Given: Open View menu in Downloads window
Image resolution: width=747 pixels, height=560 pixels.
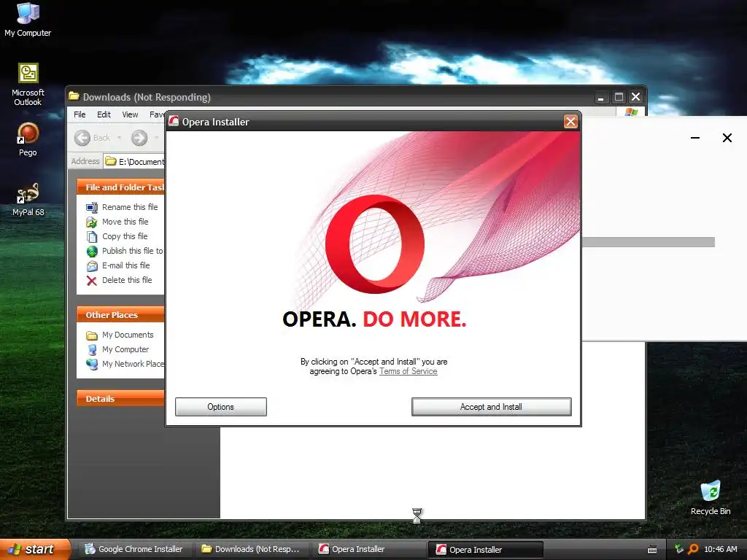Looking at the screenshot, I should coord(130,114).
